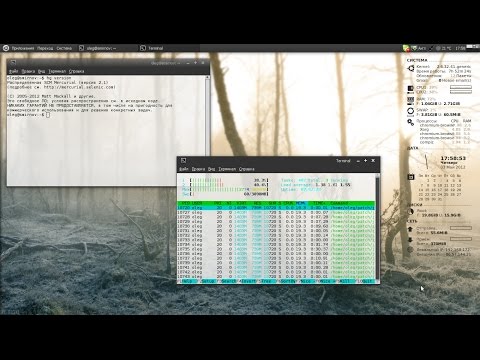This screenshot has height=360, width=480.
Task: Click the gears icon beside Процессы
Action: 410,122
